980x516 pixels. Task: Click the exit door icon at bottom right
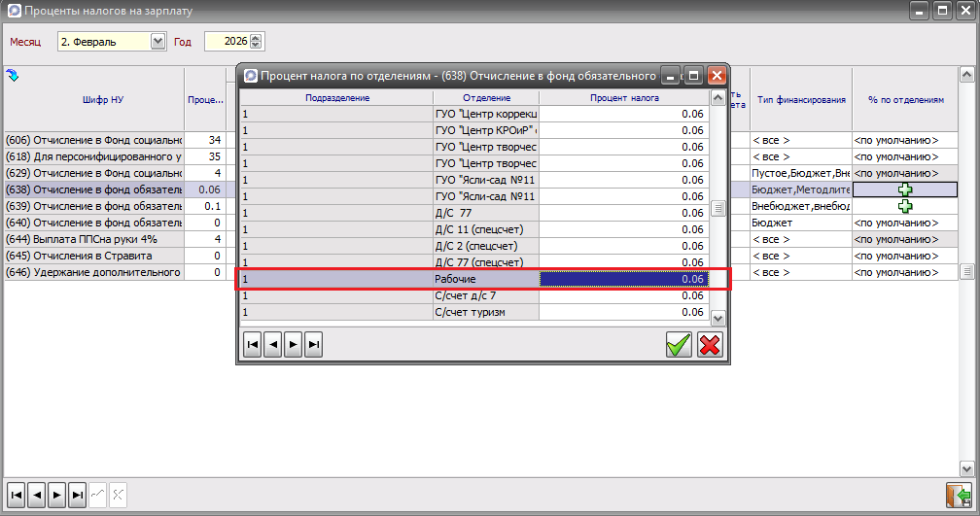click(957, 495)
